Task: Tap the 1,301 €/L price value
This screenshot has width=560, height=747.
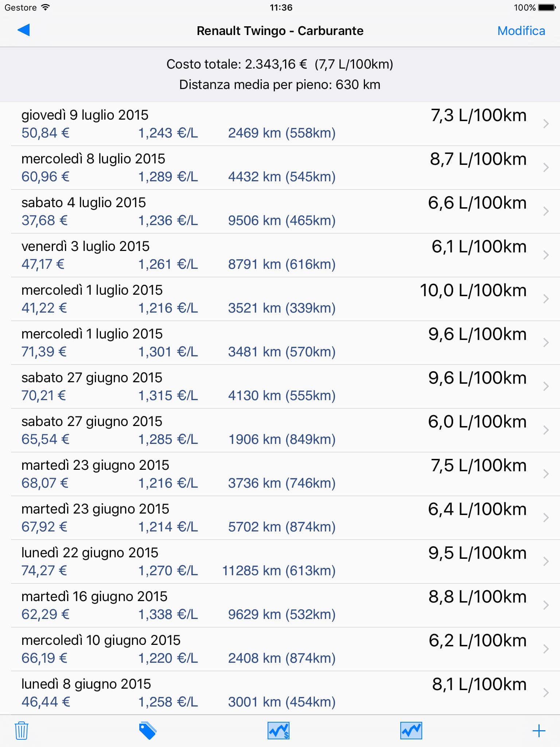Action: (168, 352)
